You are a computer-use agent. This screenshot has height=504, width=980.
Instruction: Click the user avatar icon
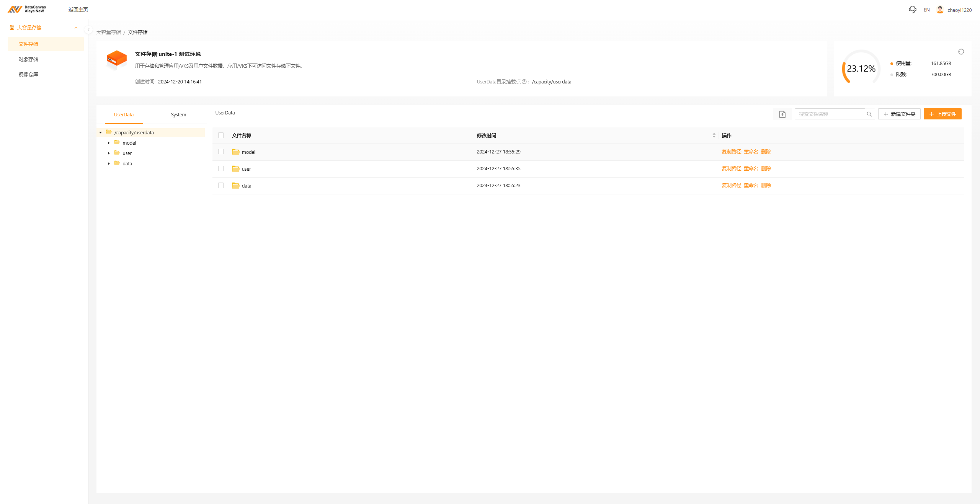click(x=940, y=10)
